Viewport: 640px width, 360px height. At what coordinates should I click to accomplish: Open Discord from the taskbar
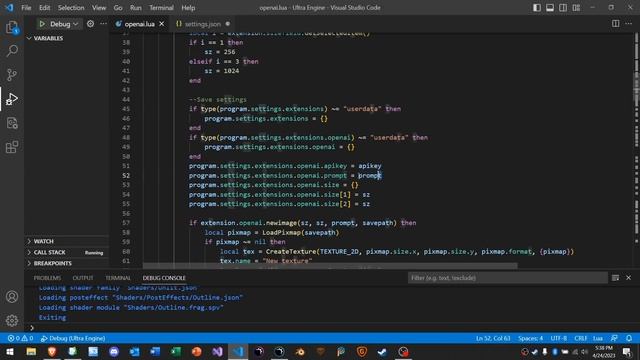114,352
